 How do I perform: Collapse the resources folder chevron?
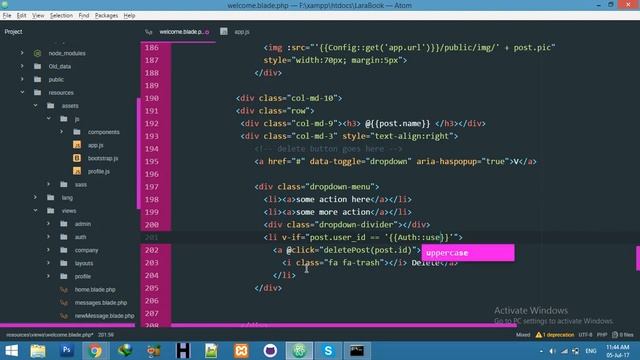point(22,92)
